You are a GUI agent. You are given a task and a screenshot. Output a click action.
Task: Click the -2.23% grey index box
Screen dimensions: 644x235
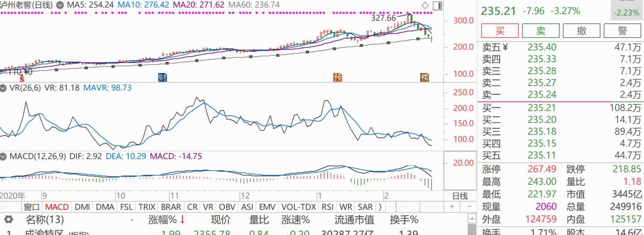click(x=627, y=11)
